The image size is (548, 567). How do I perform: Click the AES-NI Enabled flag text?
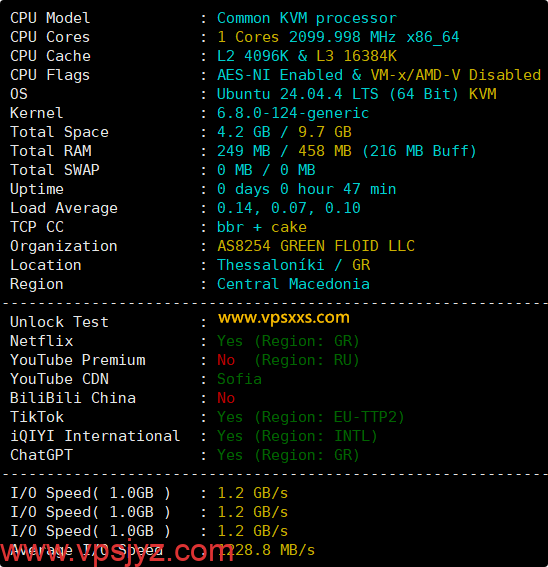(280, 75)
